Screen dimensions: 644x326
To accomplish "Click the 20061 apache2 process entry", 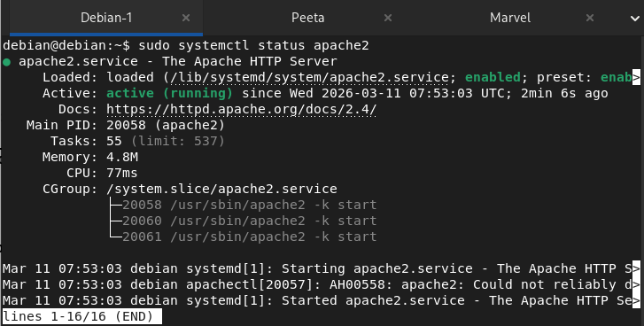I will [249, 237].
